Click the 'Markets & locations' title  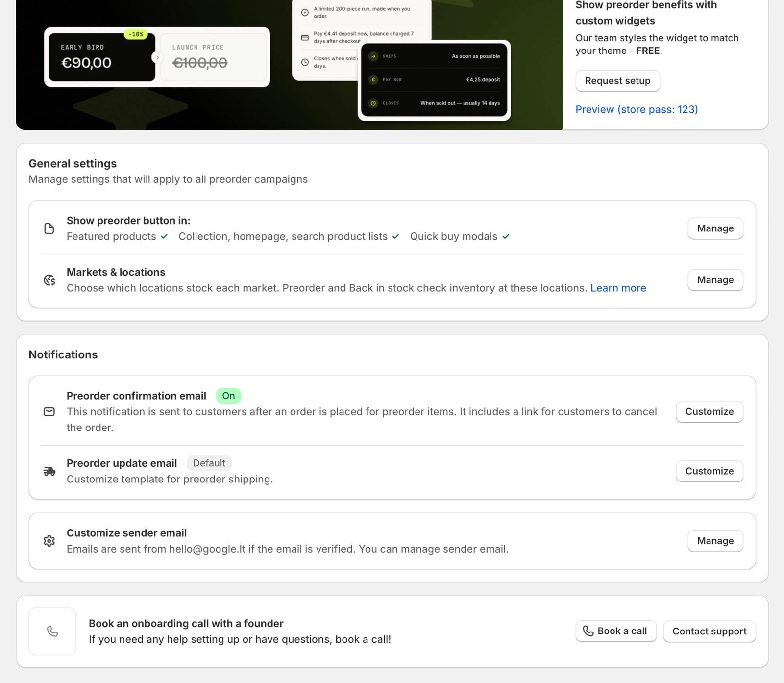point(116,272)
